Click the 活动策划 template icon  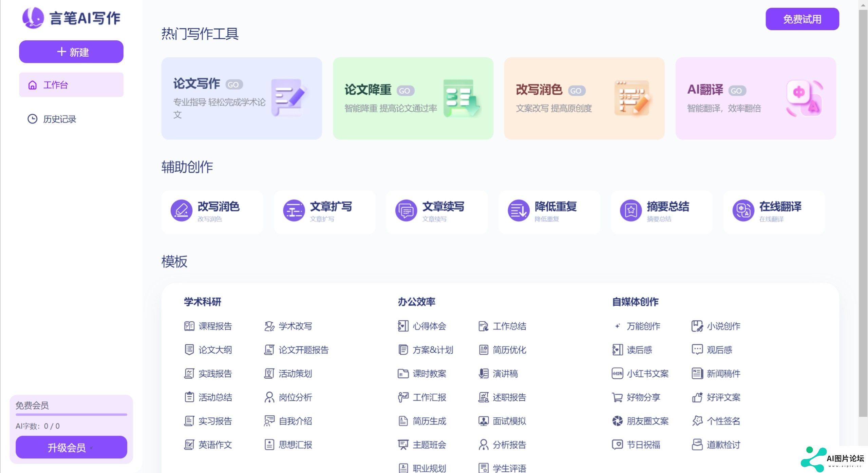[x=269, y=374]
